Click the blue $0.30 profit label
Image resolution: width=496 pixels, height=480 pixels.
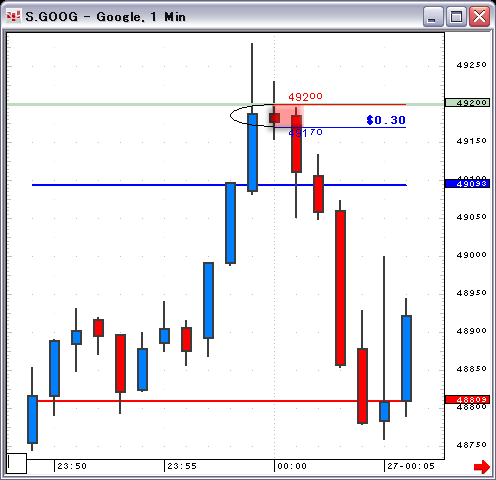coord(386,120)
